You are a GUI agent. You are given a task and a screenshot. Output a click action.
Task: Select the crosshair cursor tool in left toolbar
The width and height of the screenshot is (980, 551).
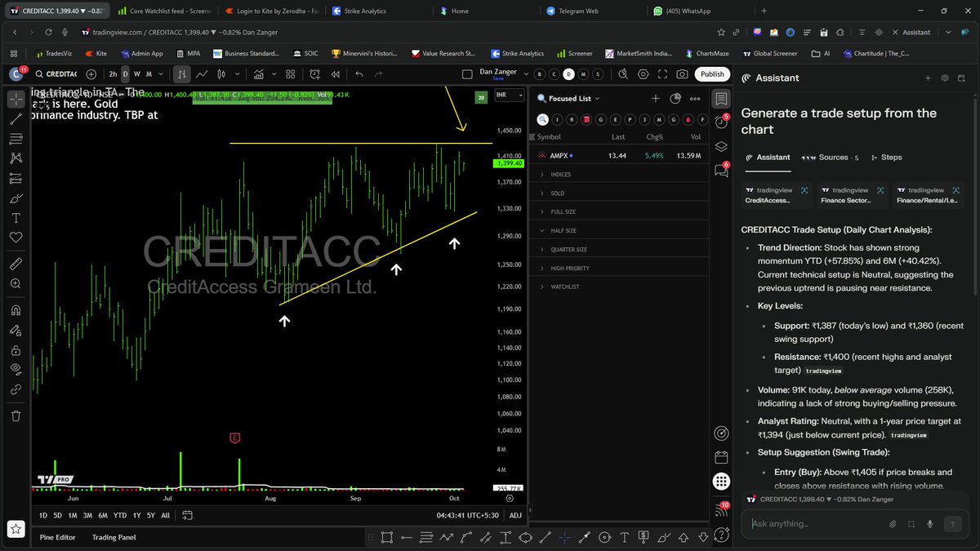coord(16,100)
